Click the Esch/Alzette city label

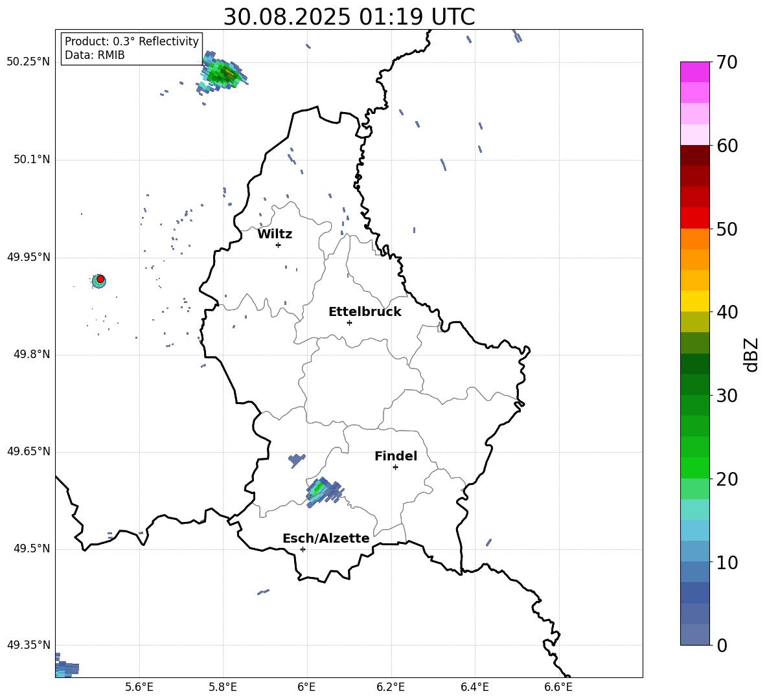pos(326,538)
